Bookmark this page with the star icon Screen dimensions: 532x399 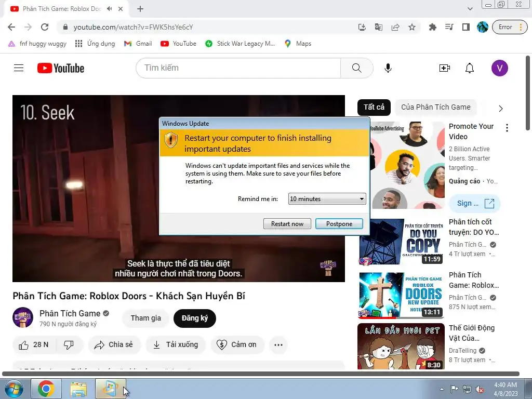(x=412, y=27)
